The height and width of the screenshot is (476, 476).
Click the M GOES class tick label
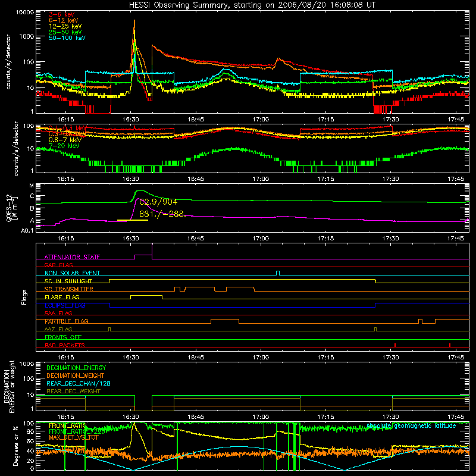(x=32, y=186)
